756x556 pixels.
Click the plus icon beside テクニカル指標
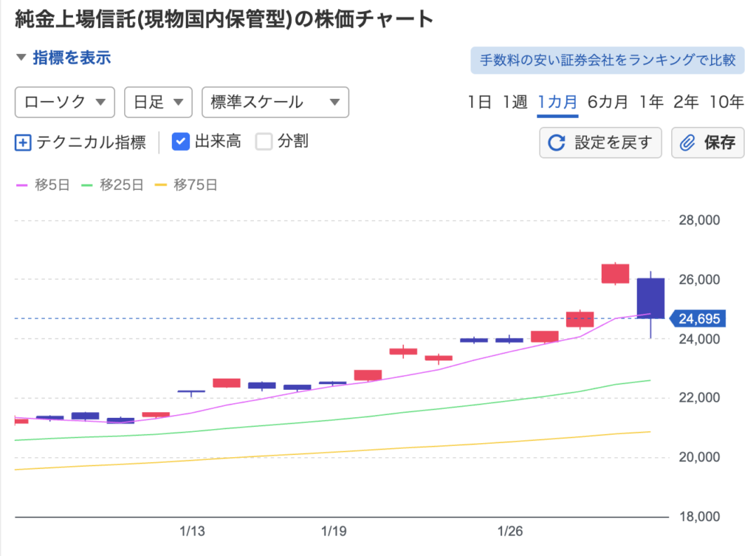point(23,143)
